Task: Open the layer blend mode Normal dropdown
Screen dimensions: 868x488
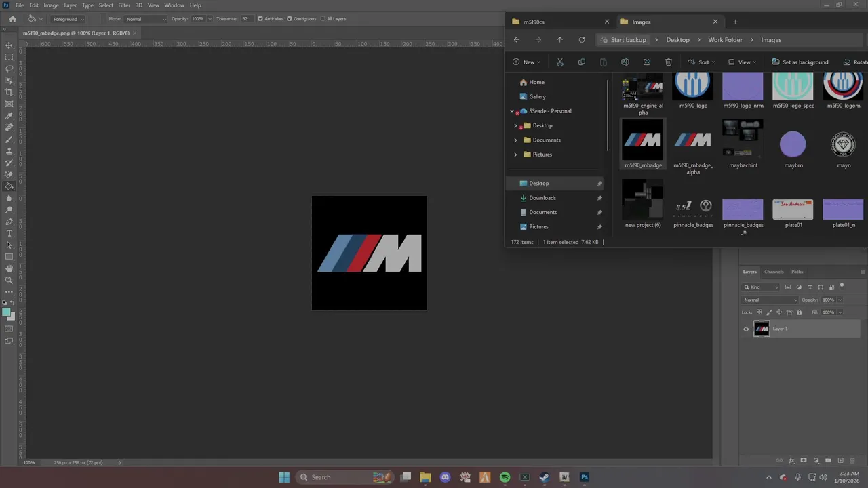Action: pyautogui.click(x=770, y=300)
